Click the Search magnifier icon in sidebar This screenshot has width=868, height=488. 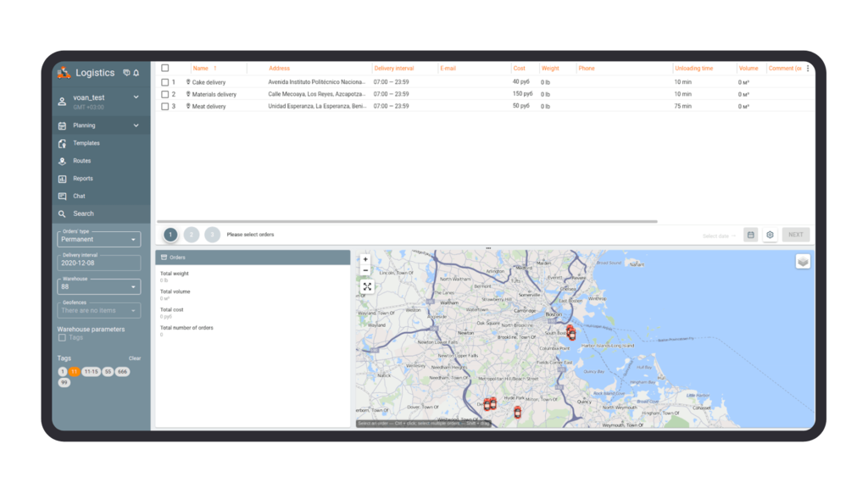coord(62,213)
